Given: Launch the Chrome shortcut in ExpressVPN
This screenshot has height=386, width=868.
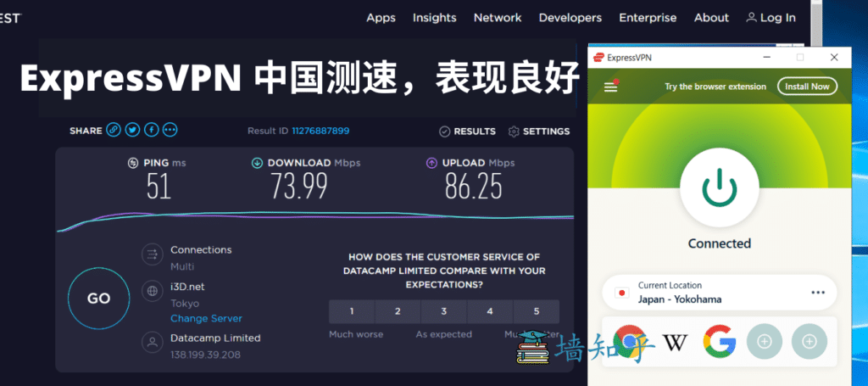Looking at the screenshot, I should [x=630, y=342].
